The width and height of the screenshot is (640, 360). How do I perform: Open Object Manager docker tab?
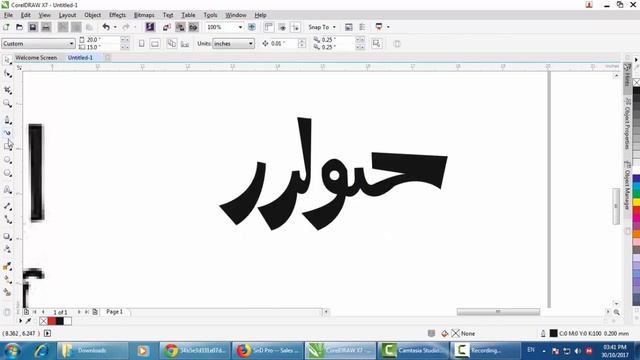pyautogui.click(x=627, y=185)
